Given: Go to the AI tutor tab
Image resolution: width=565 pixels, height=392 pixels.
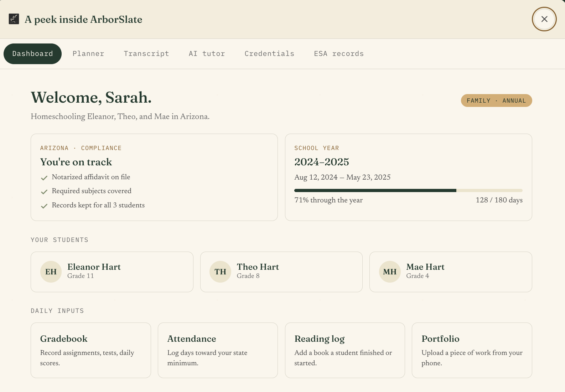Looking at the screenshot, I should pyautogui.click(x=207, y=54).
